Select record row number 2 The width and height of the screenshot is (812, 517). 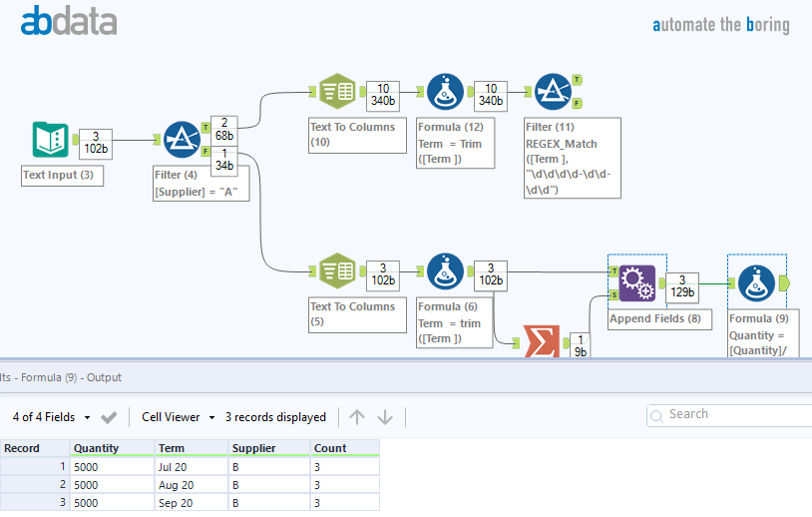pos(35,485)
